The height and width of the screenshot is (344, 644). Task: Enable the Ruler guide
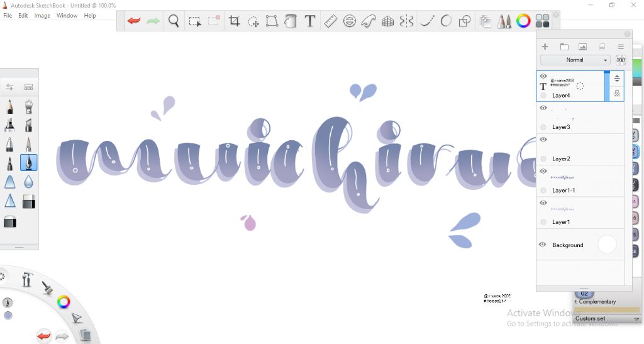pyautogui.click(x=331, y=21)
